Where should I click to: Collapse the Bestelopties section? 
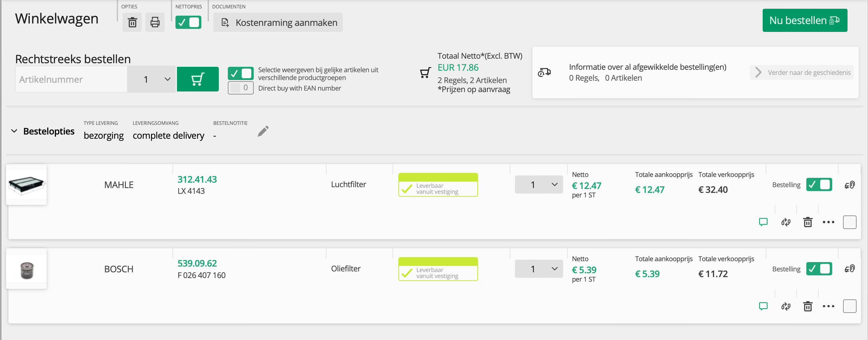click(x=14, y=131)
